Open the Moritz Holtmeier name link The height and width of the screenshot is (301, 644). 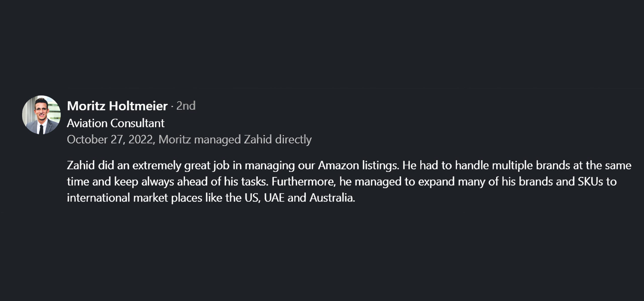[x=117, y=106]
